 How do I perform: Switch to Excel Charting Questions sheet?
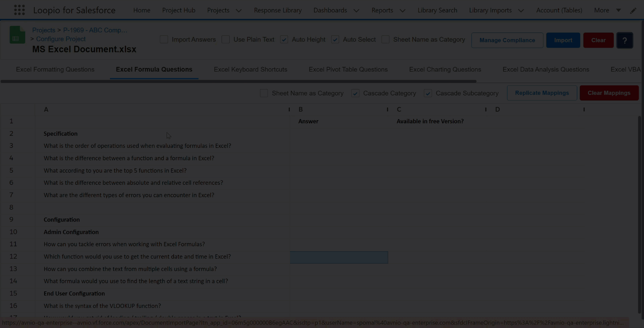tap(445, 70)
